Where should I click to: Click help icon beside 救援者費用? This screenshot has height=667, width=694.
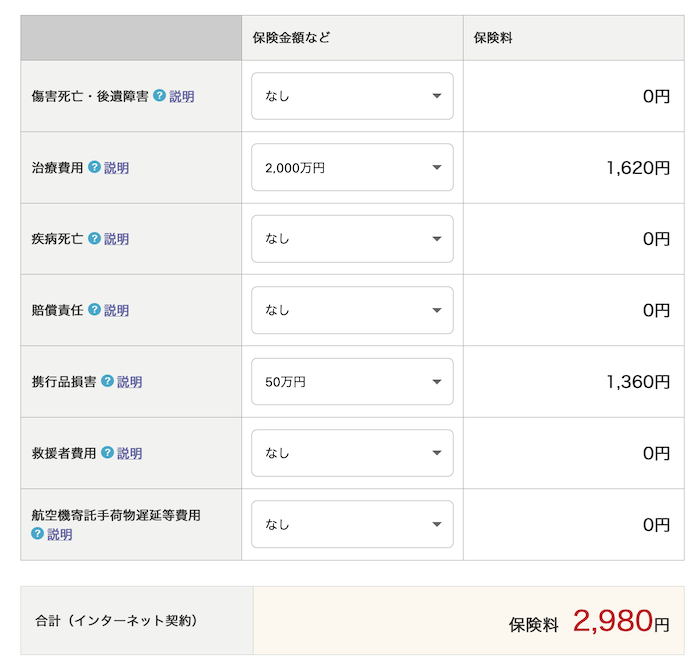pyautogui.click(x=107, y=453)
